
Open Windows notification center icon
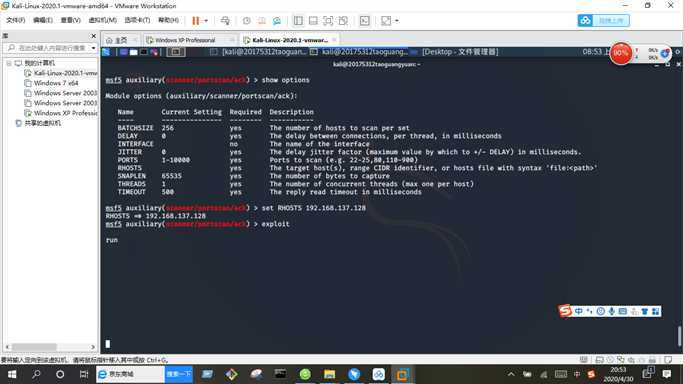[x=666, y=374]
